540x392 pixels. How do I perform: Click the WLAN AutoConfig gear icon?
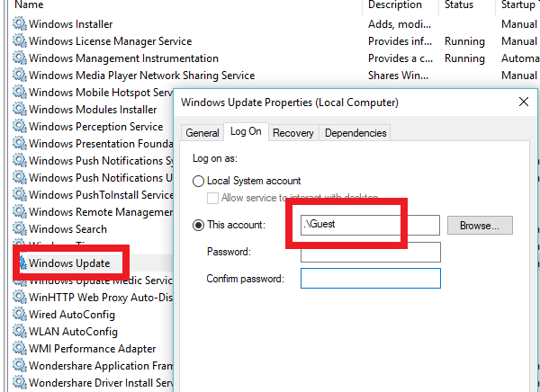point(19,332)
